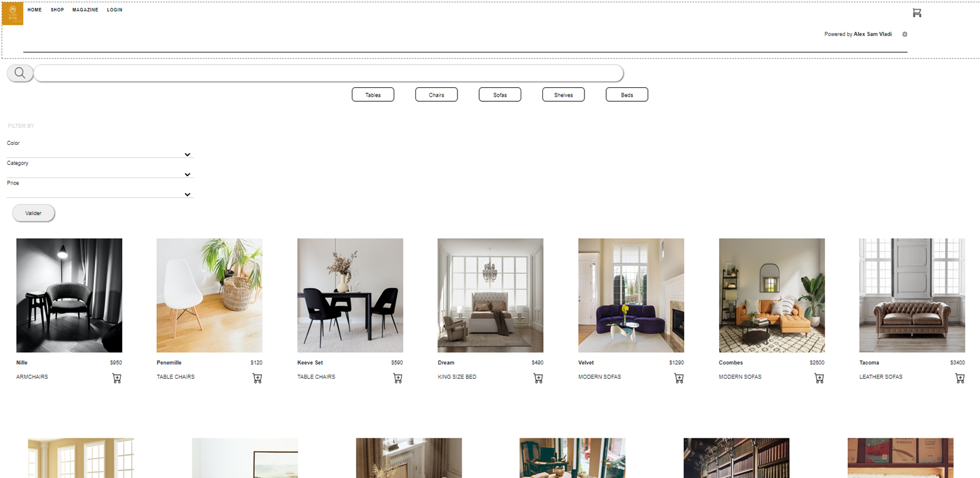Open the Nille armchair photo

pyautogui.click(x=69, y=295)
